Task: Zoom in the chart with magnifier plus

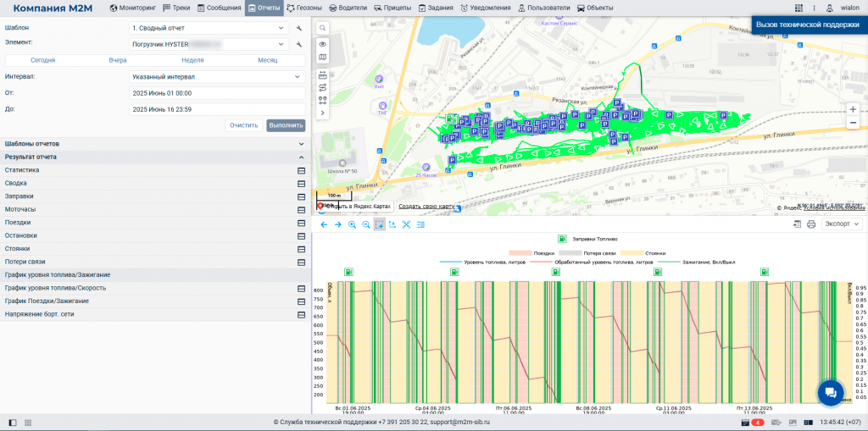Action: [352, 224]
